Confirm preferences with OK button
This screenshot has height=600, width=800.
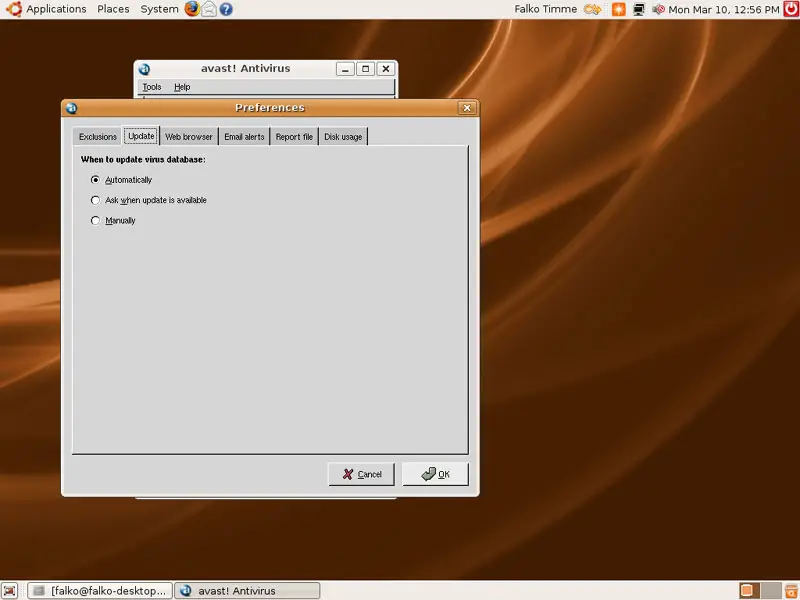click(435, 474)
